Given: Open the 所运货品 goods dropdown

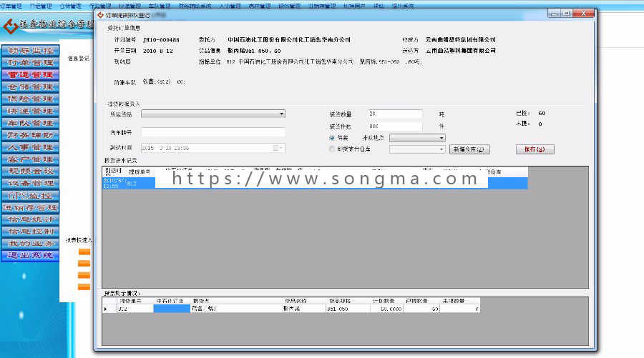Looking at the screenshot, I should [x=213, y=114].
